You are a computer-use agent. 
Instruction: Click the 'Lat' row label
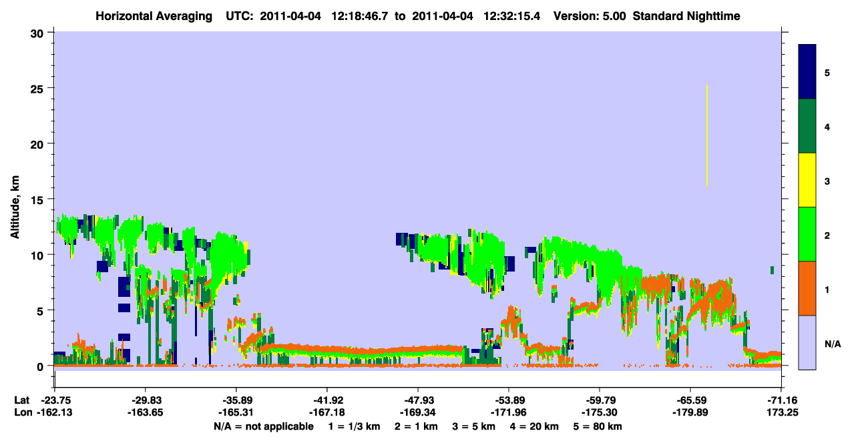click(x=22, y=400)
